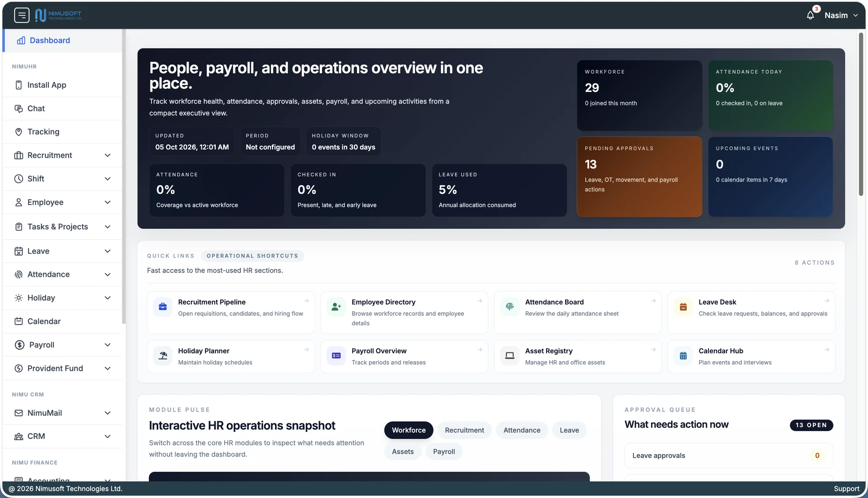Expand the Recruitment sidebar menu

tap(62, 155)
